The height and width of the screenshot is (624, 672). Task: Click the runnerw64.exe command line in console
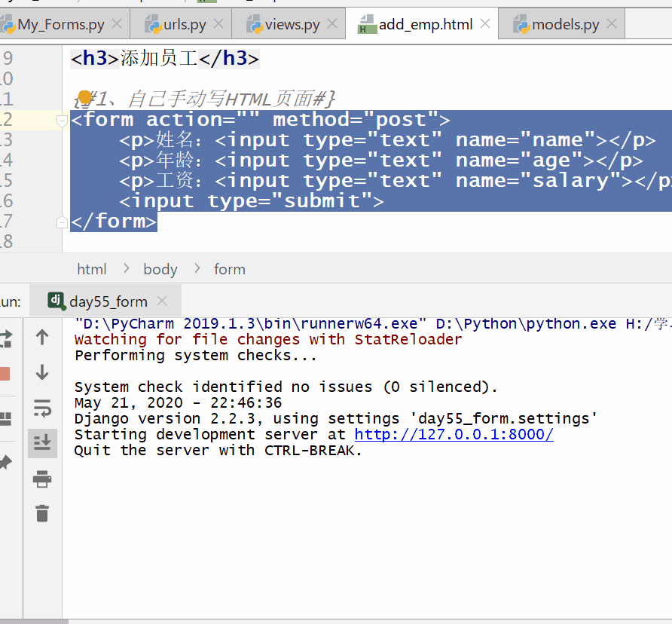click(373, 324)
